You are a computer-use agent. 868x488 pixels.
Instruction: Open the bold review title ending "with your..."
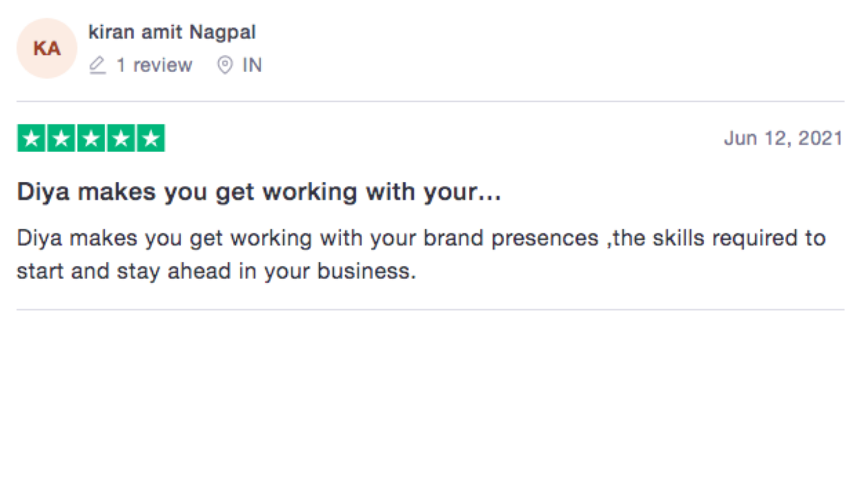[x=259, y=192]
